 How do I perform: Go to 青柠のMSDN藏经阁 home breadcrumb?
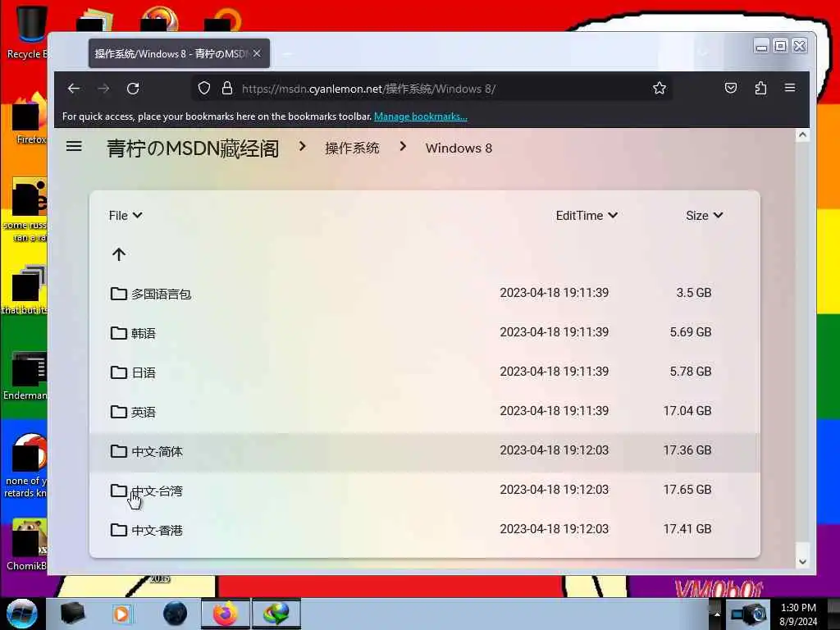[x=193, y=148]
